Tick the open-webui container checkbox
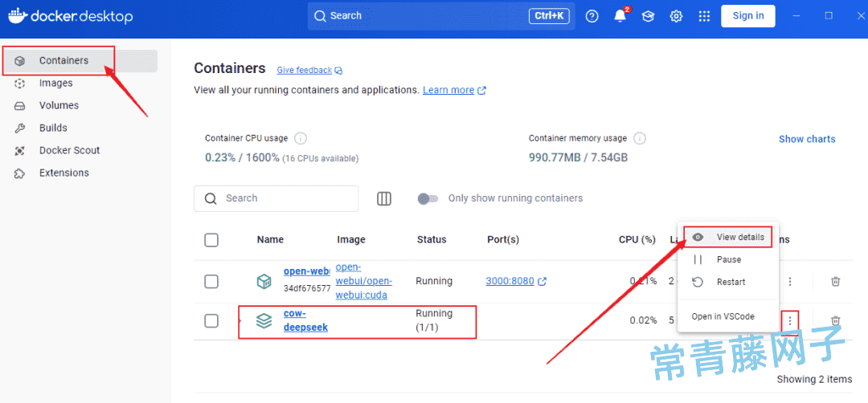This screenshot has height=403, width=868. tap(211, 282)
